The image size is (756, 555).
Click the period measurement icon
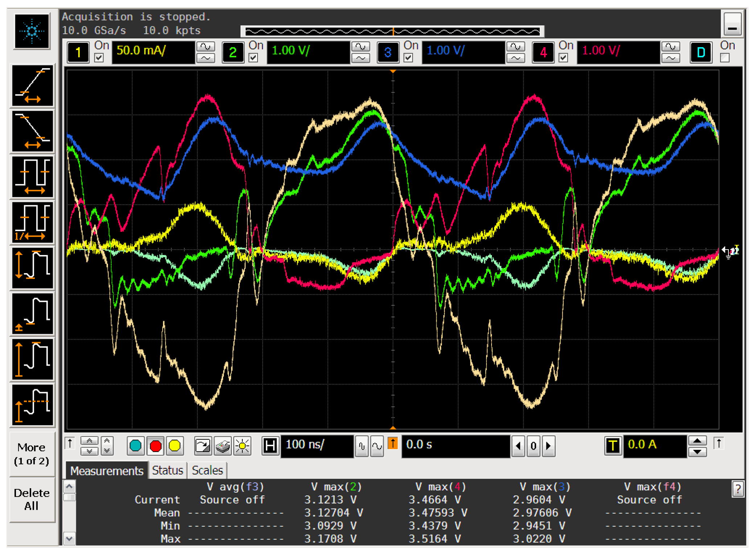[x=33, y=177]
